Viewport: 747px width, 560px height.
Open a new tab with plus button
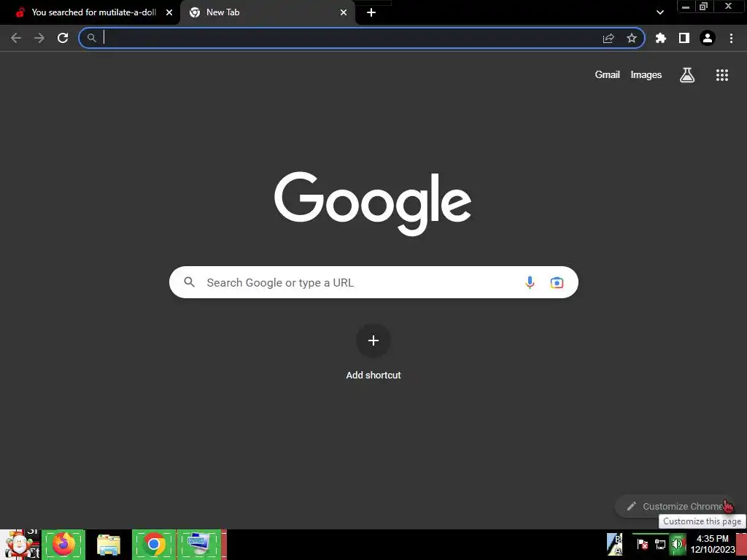coord(371,12)
